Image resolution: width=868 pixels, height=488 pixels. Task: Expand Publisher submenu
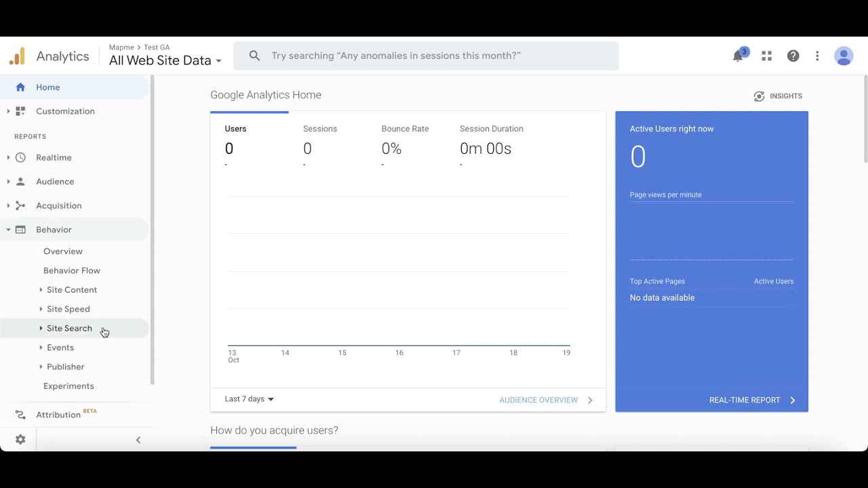click(41, 367)
